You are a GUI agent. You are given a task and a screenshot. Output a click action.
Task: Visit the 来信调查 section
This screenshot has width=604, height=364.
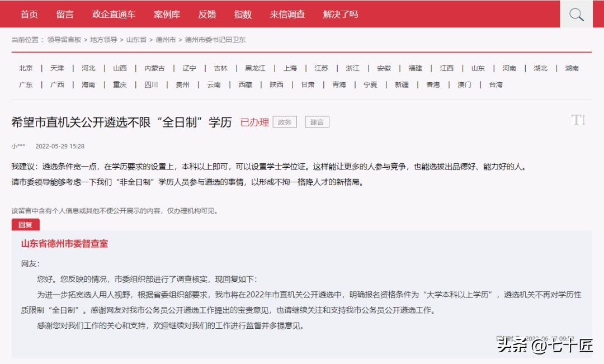(286, 15)
